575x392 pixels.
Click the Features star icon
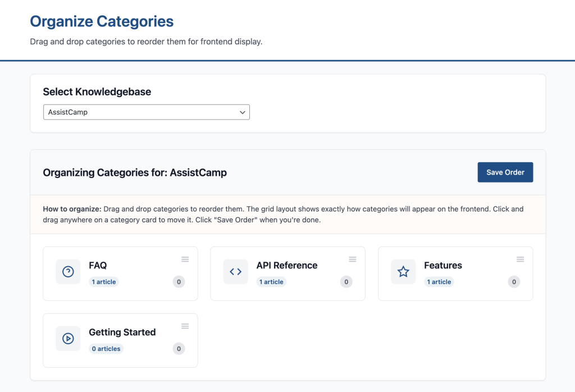click(x=403, y=272)
